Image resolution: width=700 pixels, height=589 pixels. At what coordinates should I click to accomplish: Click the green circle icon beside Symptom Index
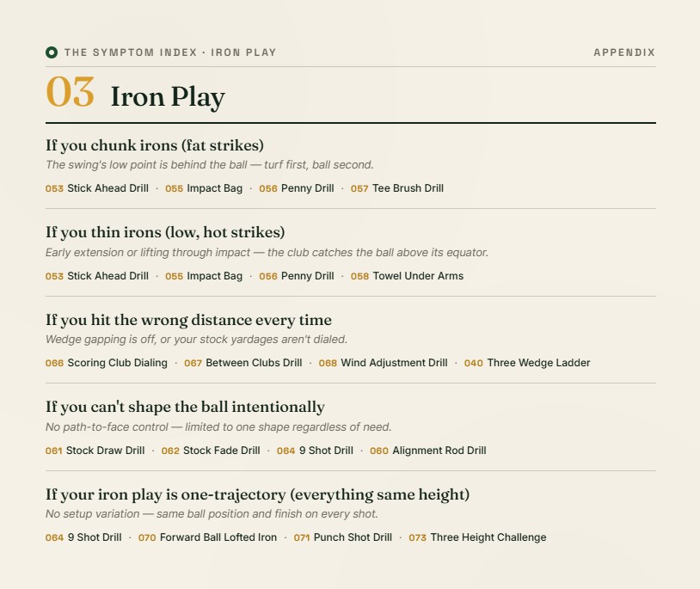pos(52,52)
